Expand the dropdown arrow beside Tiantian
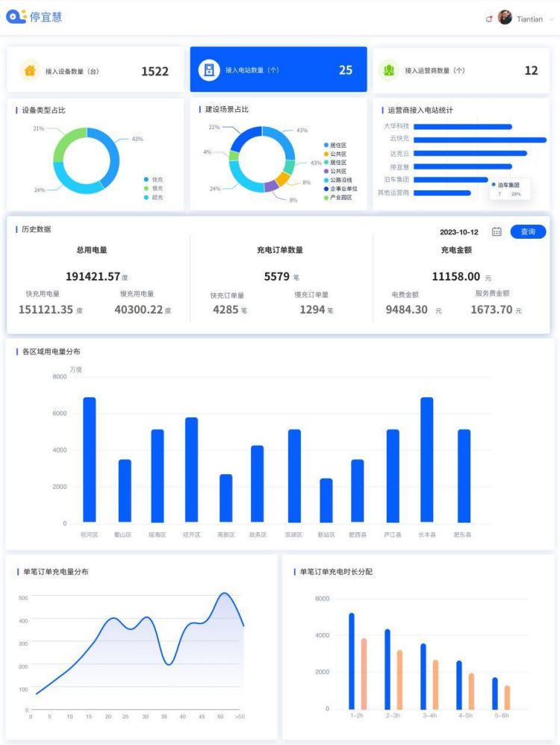 pos(552,19)
